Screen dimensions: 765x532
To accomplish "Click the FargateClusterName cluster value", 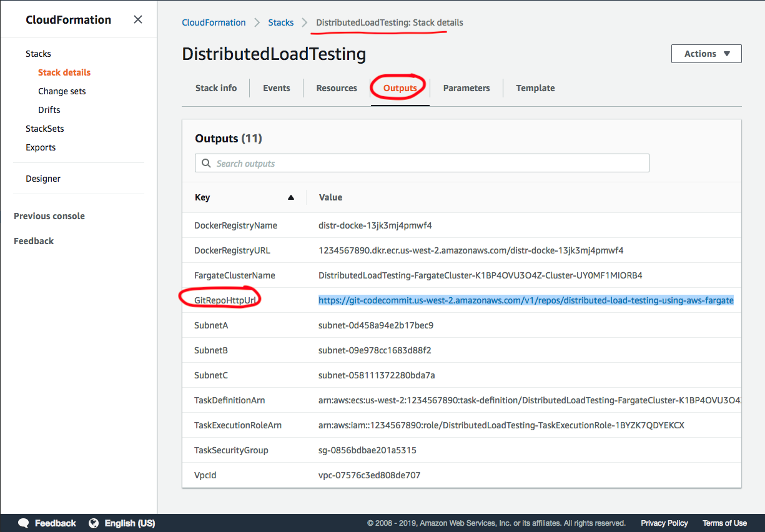I will [480, 275].
